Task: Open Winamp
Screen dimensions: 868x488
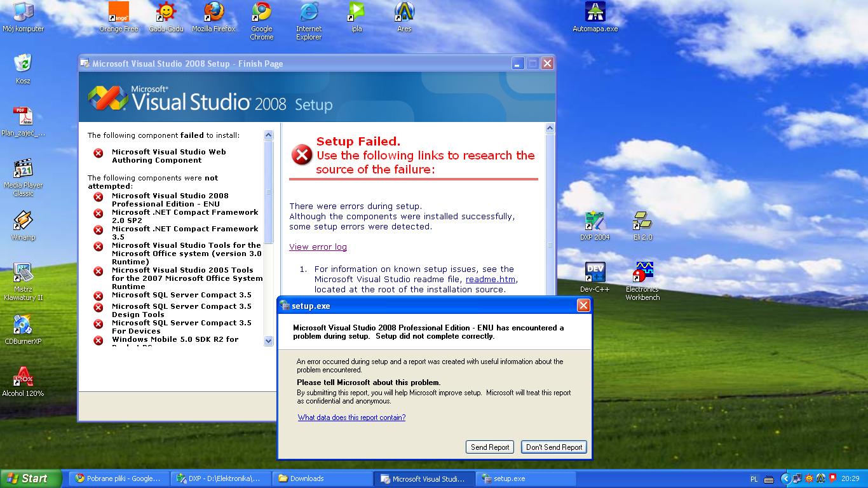Action: click(x=23, y=219)
